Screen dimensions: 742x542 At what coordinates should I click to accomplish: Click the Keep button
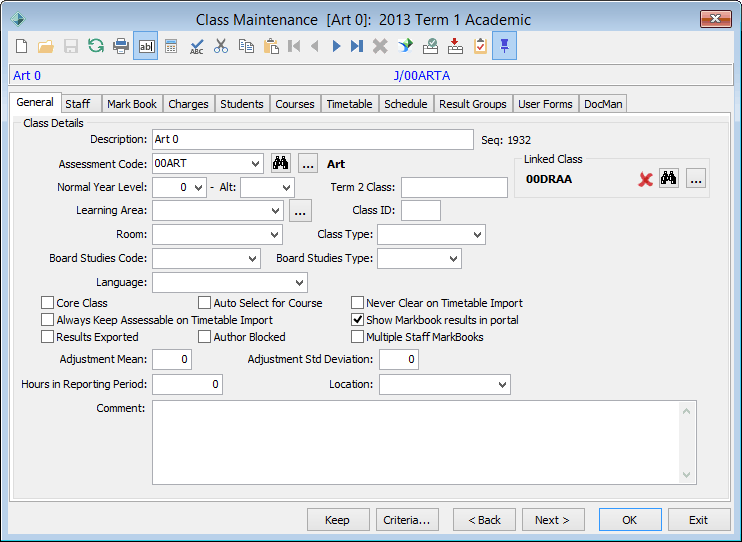(x=338, y=520)
